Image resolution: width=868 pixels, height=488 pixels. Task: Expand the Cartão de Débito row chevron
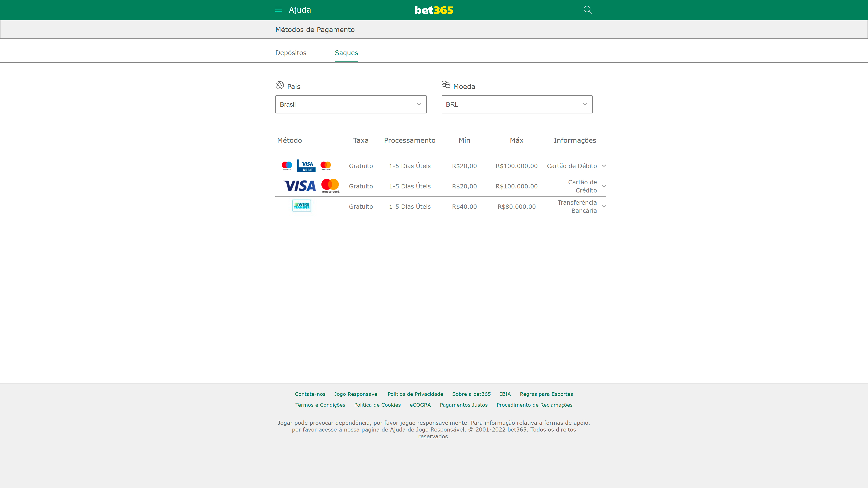pos(604,166)
